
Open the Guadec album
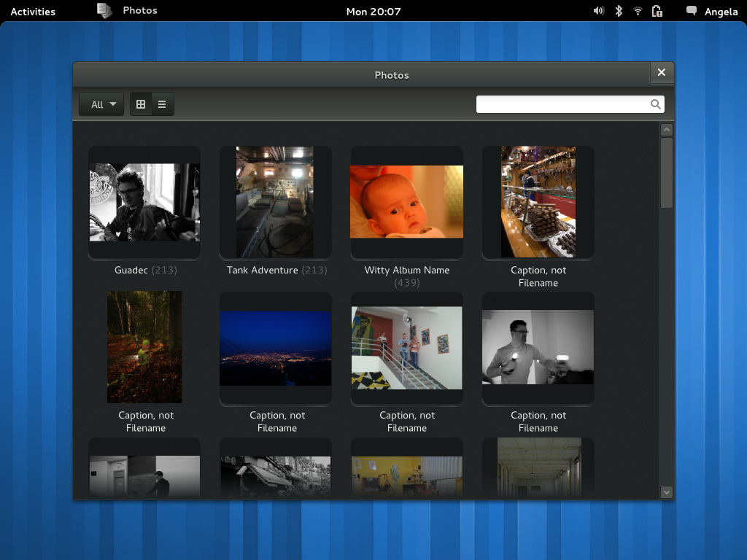[144, 201]
